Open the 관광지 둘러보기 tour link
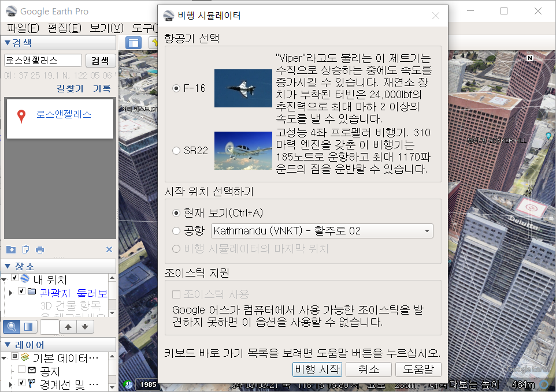 pos(74,293)
